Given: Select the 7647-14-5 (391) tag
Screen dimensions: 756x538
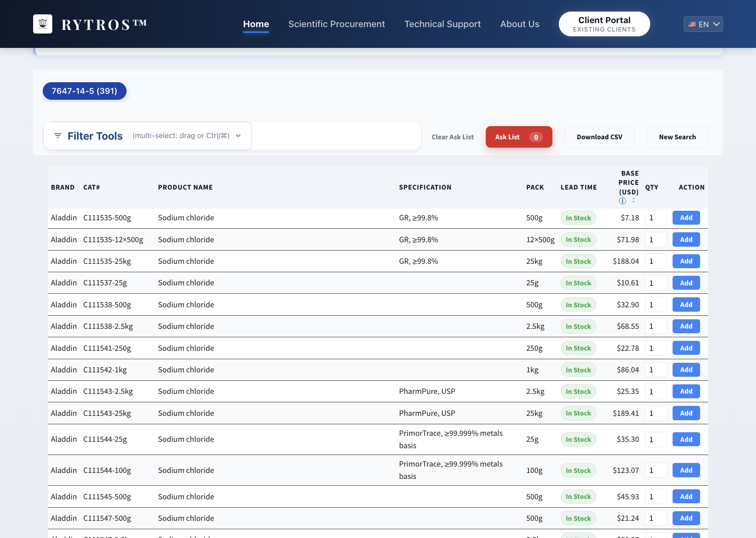Looking at the screenshot, I should [84, 91].
